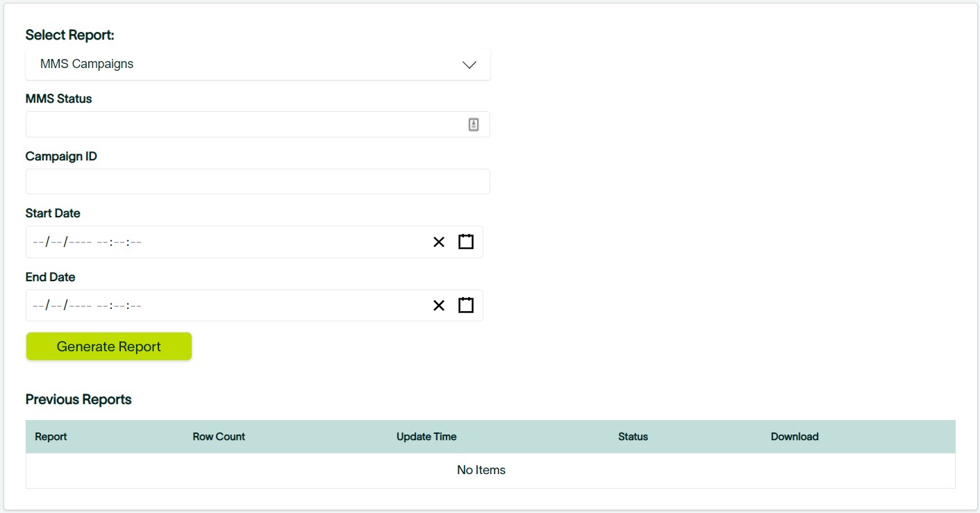
Task: Select the Update Time column header
Action: coord(426,437)
